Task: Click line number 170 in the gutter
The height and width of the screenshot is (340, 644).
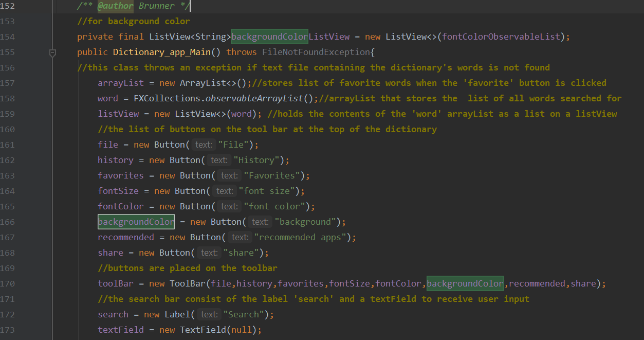Action: pos(8,283)
